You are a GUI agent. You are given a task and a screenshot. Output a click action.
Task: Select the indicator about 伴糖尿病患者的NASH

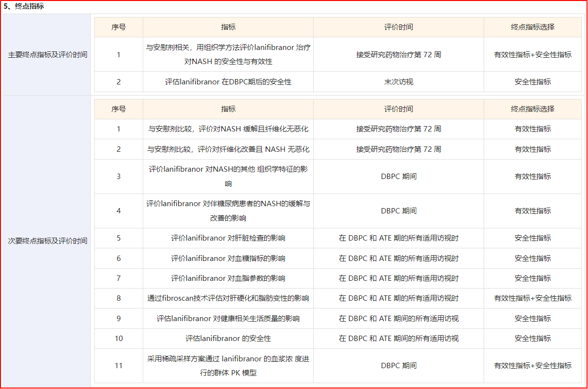(228, 211)
